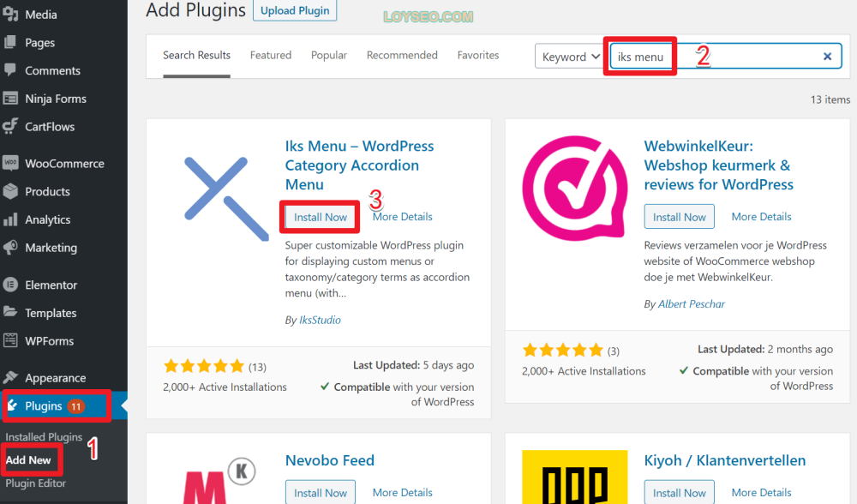
Task: Click the Ninja Forms sidebar icon
Action: coord(10,99)
